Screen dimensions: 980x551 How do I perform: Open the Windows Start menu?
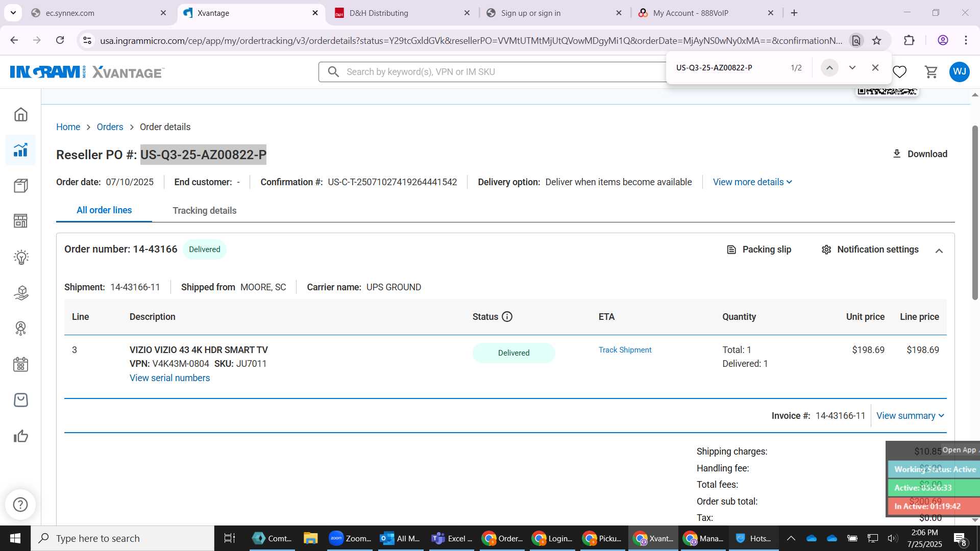(x=15, y=538)
